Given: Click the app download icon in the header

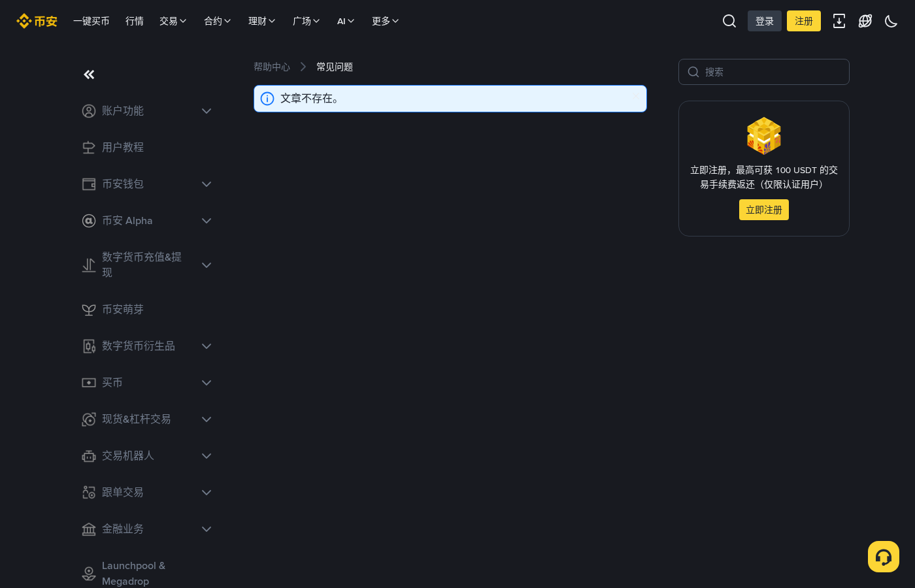Looking at the screenshot, I should pyautogui.click(x=839, y=21).
